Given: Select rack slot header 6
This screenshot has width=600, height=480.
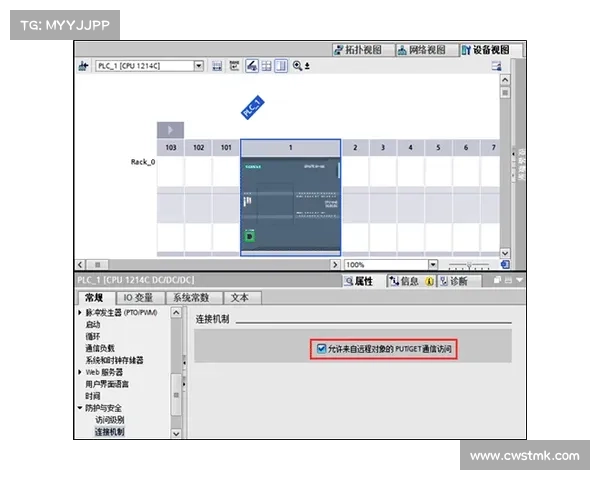Looking at the screenshot, I should [466, 147].
